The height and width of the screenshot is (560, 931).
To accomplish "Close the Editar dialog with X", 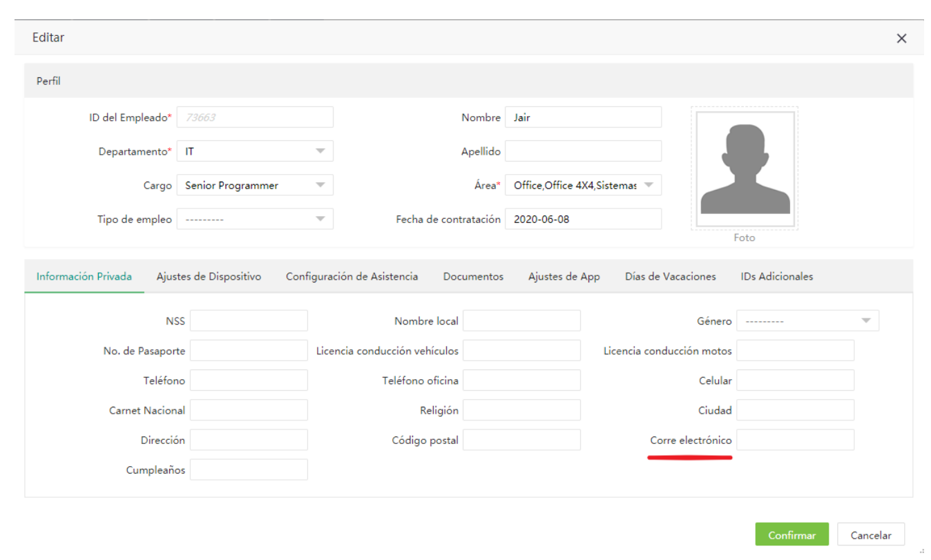I will pyautogui.click(x=901, y=39).
